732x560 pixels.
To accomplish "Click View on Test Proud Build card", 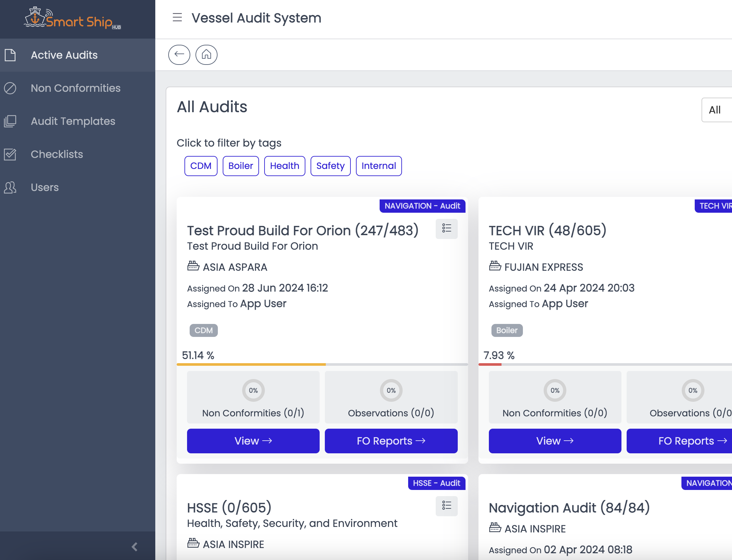I will [253, 441].
